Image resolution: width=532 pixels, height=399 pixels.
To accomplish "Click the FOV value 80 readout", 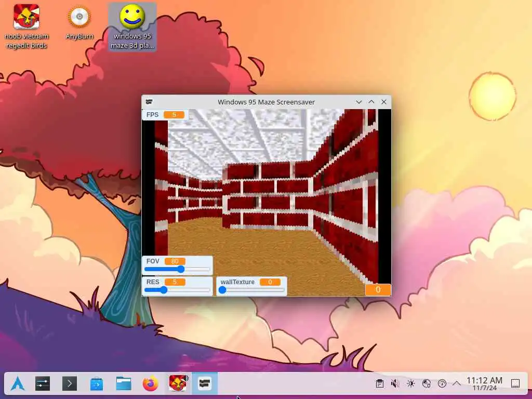I will pyautogui.click(x=175, y=261).
